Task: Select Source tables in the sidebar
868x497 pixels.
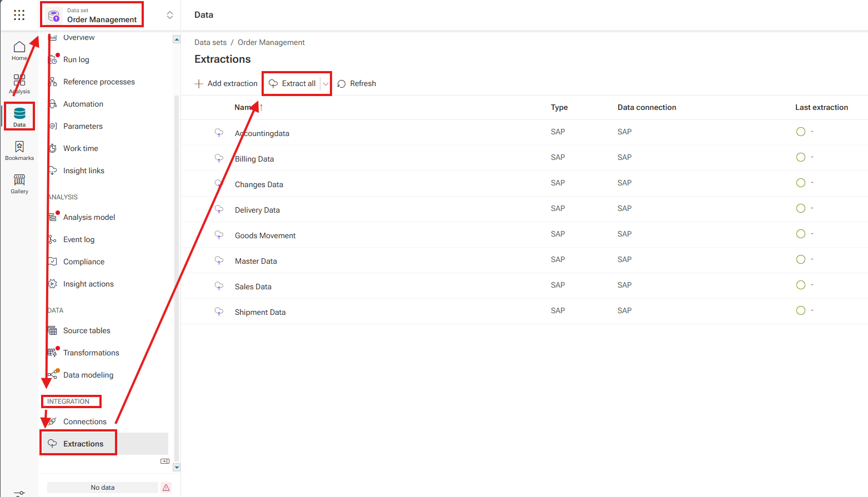Action: 87,330
